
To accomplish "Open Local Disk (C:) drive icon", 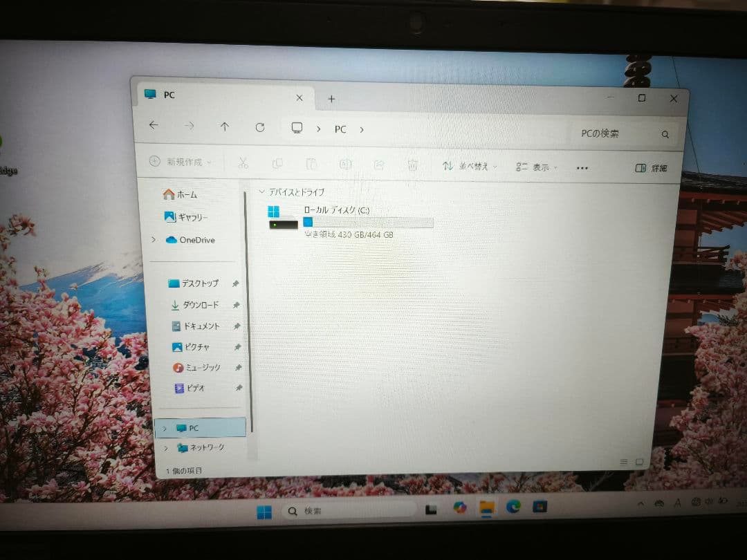I will 283,217.
